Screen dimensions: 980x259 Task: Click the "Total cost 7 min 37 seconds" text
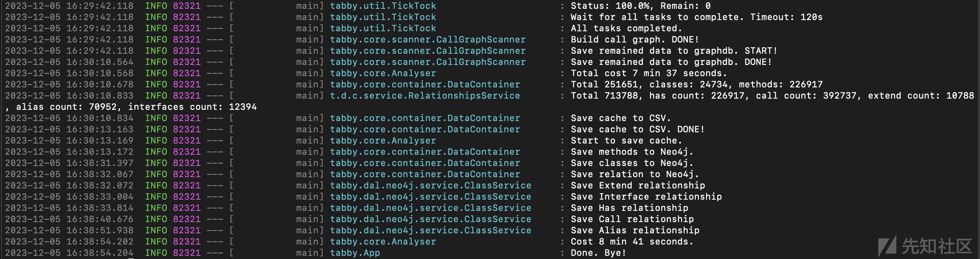click(x=649, y=73)
